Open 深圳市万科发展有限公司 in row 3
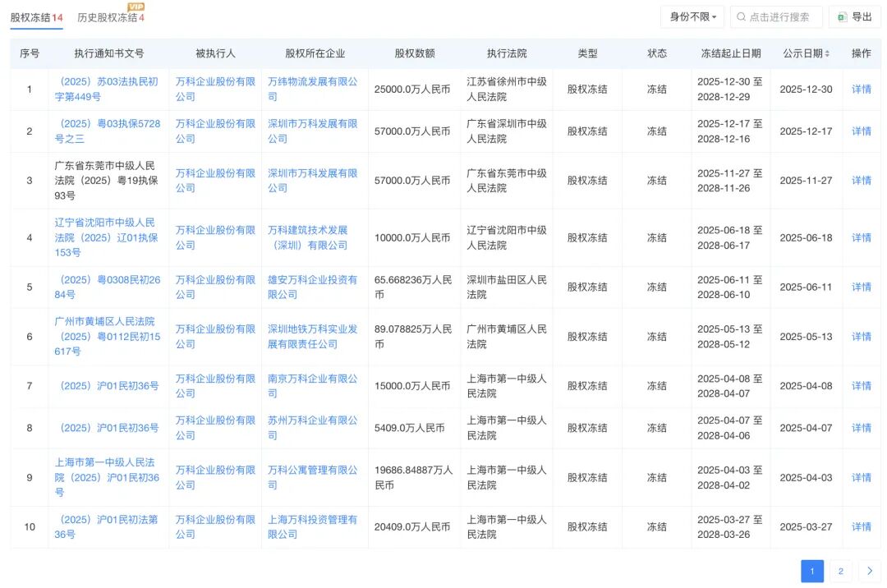Screen dimensions: 887x588 (312, 181)
